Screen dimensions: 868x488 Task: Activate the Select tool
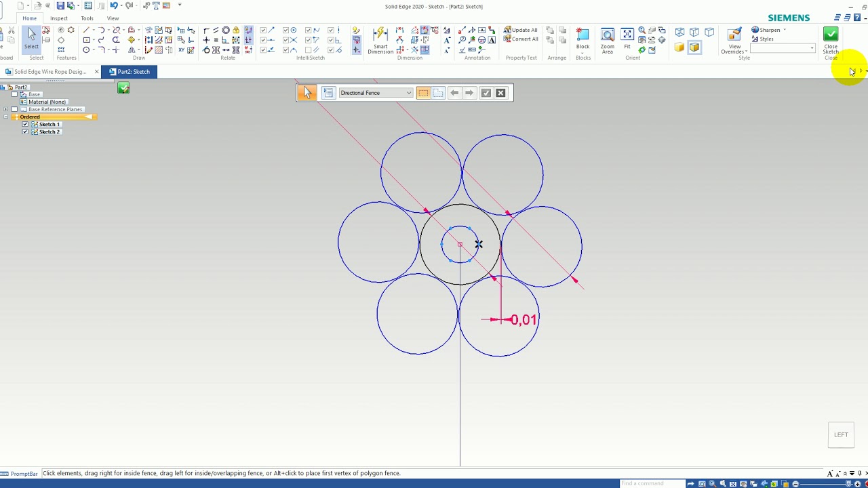(31, 39)
